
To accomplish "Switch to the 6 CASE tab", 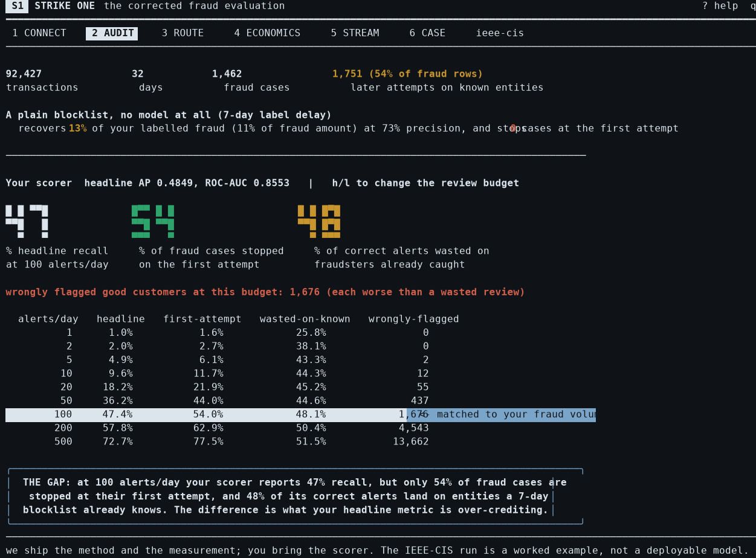I will click(x=427, y=33).
